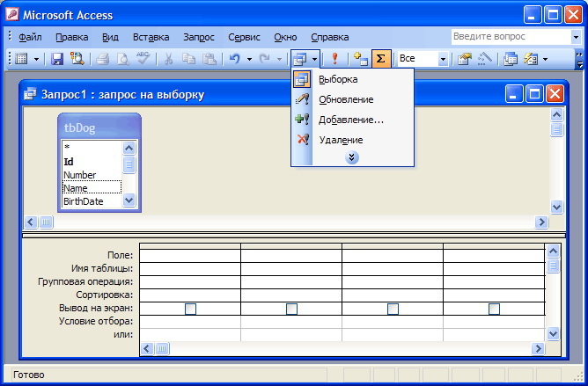Click the Cut scissors icon

pos(168,59)
